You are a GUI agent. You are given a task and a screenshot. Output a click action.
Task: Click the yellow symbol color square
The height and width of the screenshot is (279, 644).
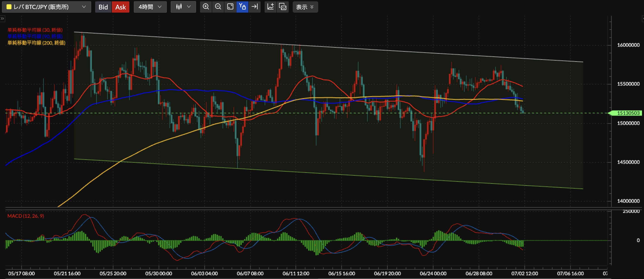pos(9,7)
